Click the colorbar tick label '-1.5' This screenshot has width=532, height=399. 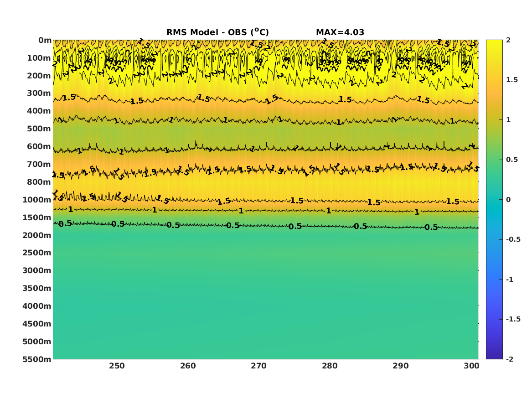click(x=513, y=319)
